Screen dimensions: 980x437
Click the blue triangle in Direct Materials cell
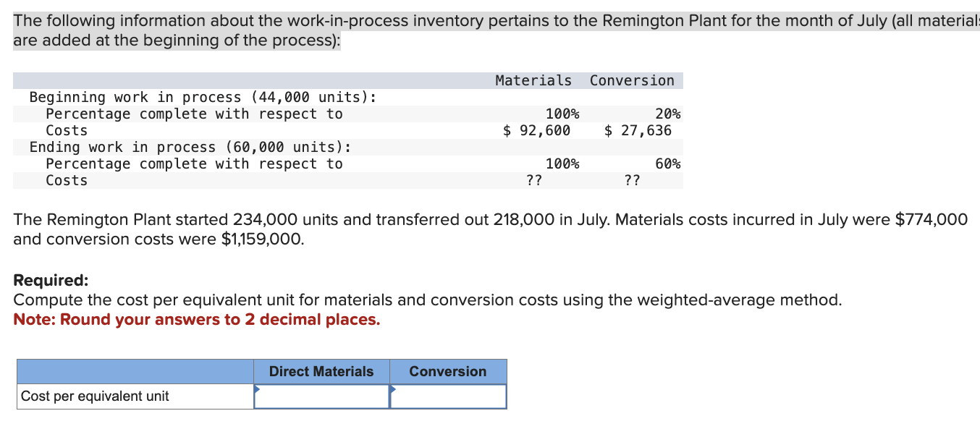256,391
